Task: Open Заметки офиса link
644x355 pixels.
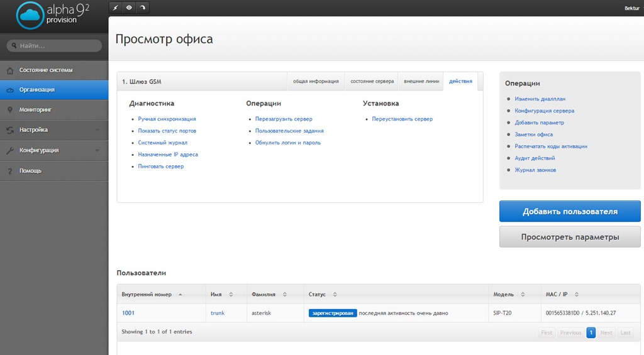Action: (534, 134)
